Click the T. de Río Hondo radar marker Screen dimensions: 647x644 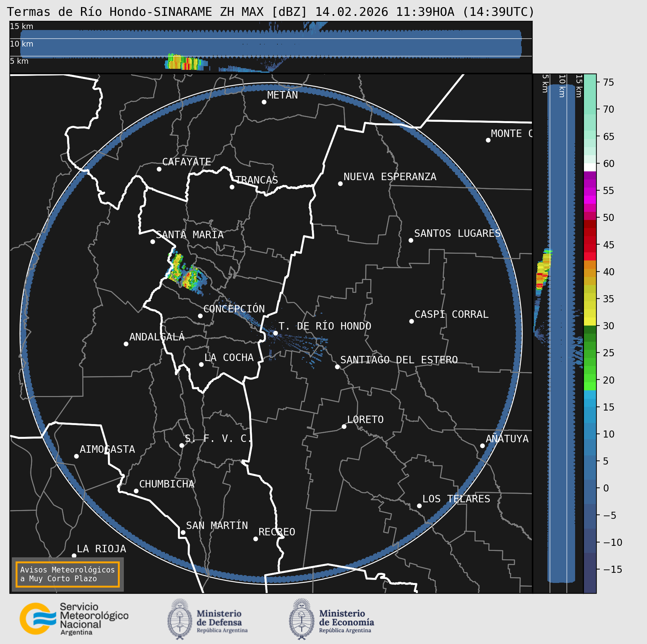tap(275, 333)
